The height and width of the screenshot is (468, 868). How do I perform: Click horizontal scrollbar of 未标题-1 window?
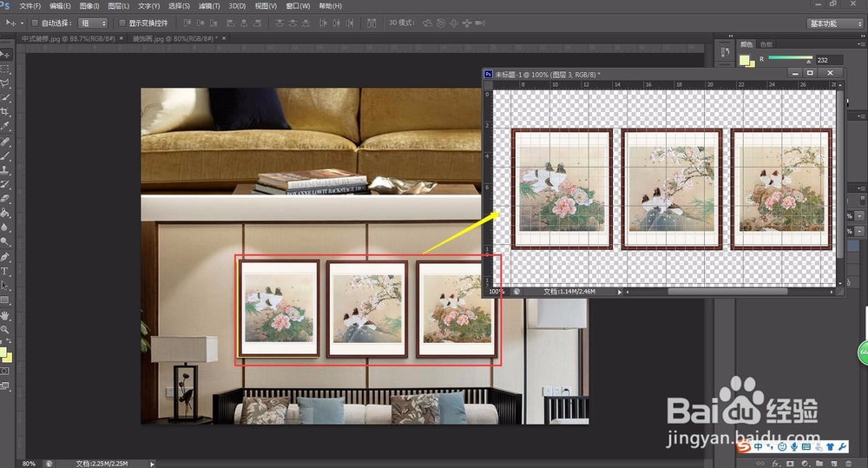(730, 292)
